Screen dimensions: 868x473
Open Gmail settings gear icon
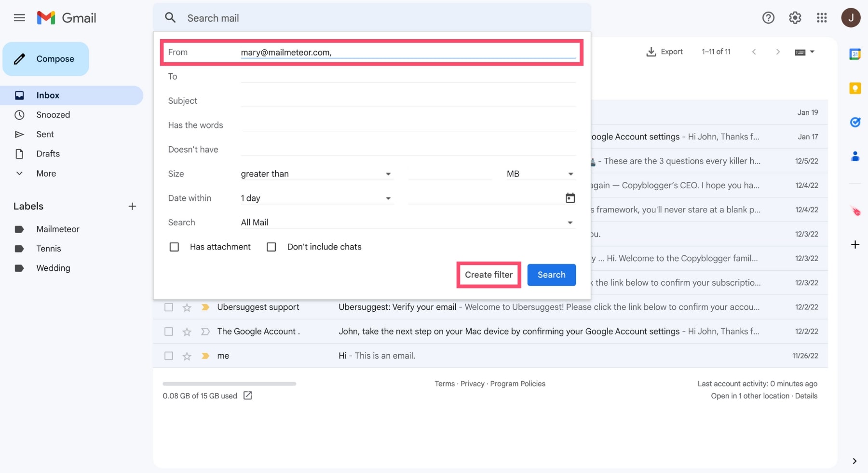(x=795, y=17)
